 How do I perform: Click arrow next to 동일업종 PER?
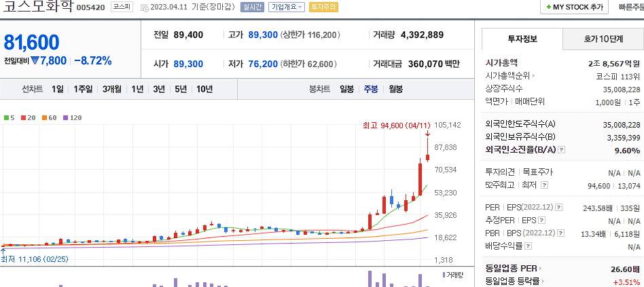click(540, 269)
